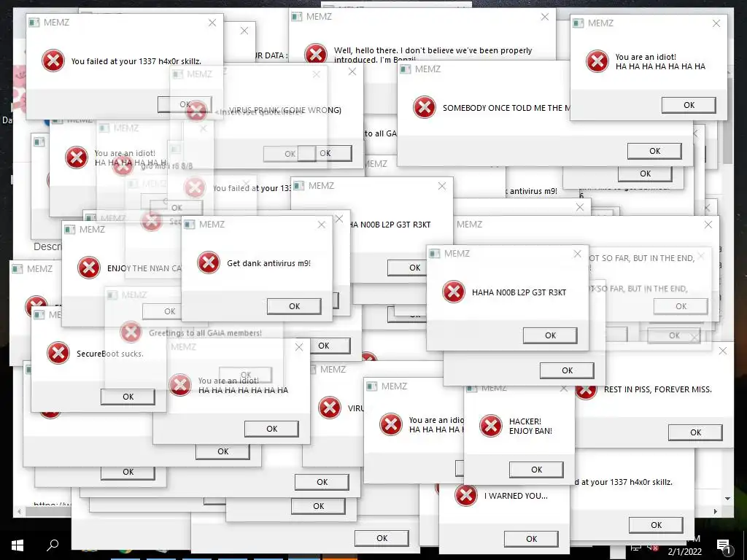Open the Windows Start menu
The height and width of the screenshot is (560, 747).
pos(18,545)
